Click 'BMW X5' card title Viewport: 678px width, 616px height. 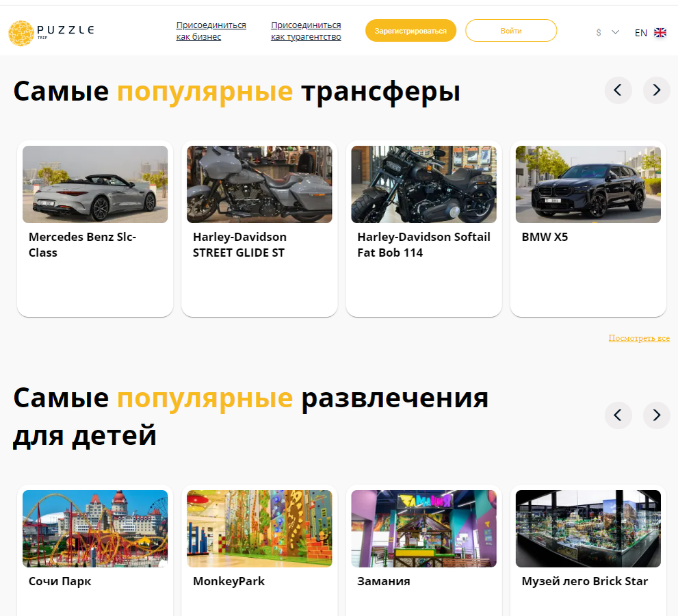pyautogui.click(x=545, y=237)
